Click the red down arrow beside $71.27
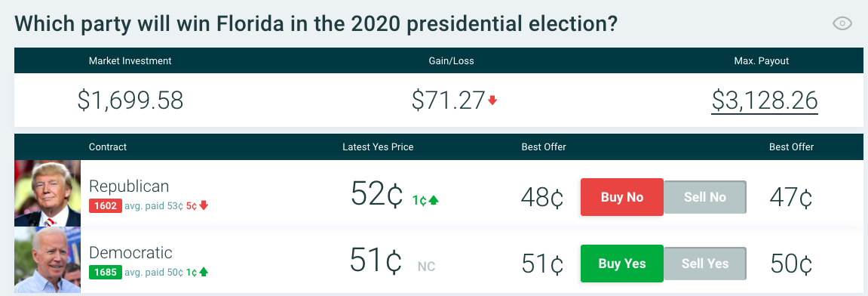Viewport: 868px width, 296px height. (x=492, y=100)
